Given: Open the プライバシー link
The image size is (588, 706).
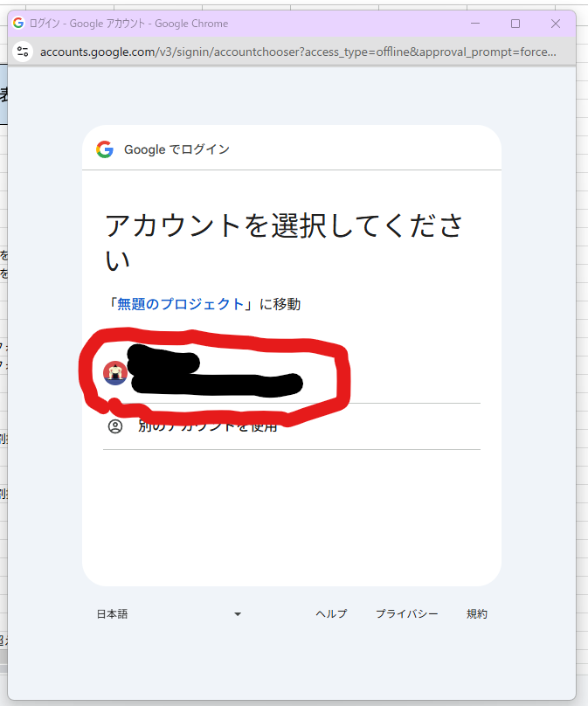Looking at the screenshot, I should click(406, 614).
